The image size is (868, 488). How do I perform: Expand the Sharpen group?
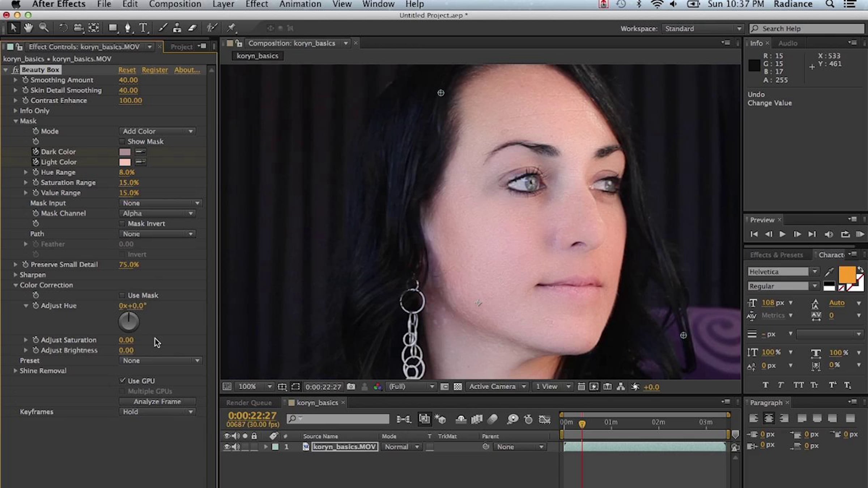(16, 275)
